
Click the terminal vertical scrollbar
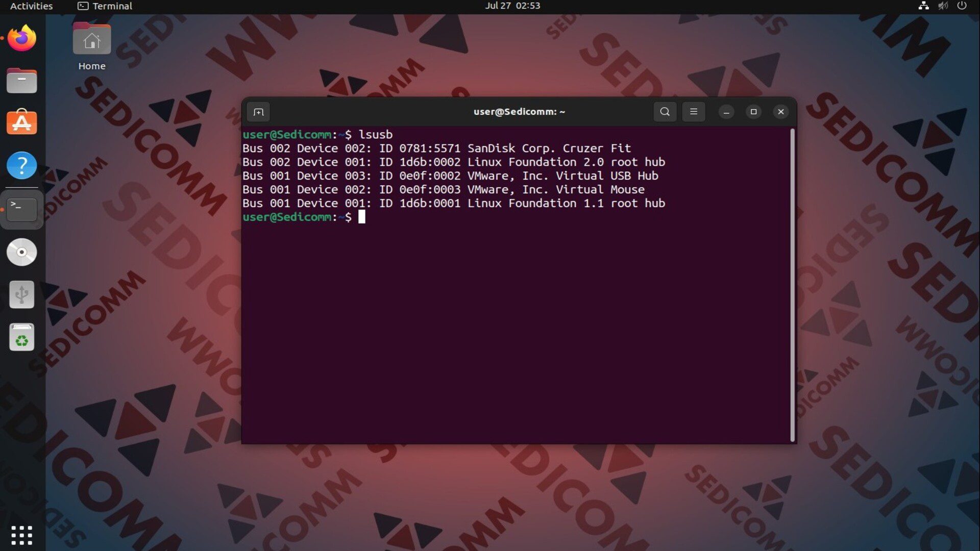pos(792,285)
